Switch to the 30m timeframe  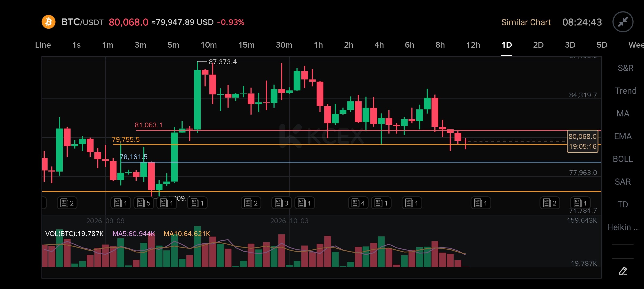tap(284, 45)
